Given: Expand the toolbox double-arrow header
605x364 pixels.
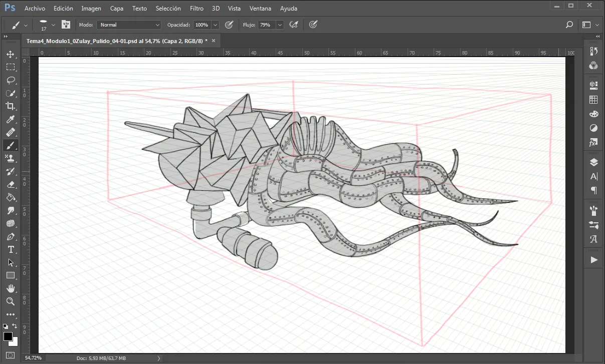Looking at the screenshot, I should point(6,37).
